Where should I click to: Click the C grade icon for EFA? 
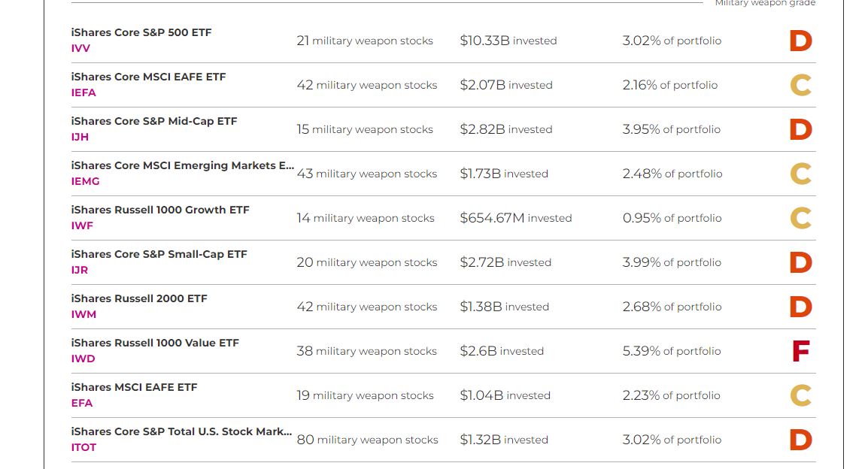point(800,395)
